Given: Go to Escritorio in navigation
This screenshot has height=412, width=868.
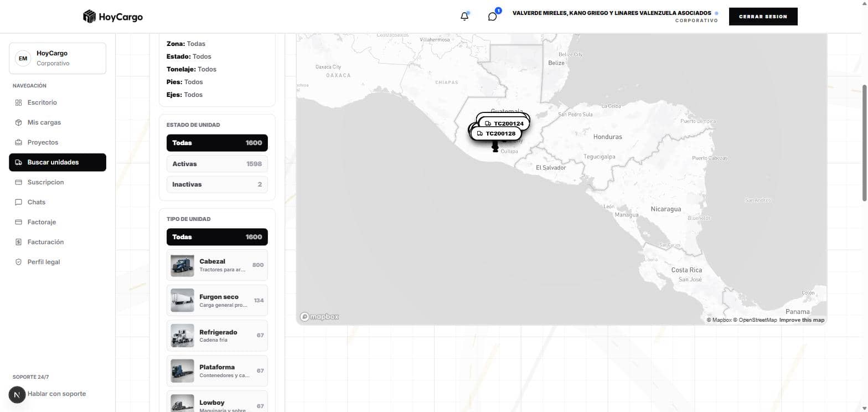Looking at the screenshot, I should pos(58,102).
